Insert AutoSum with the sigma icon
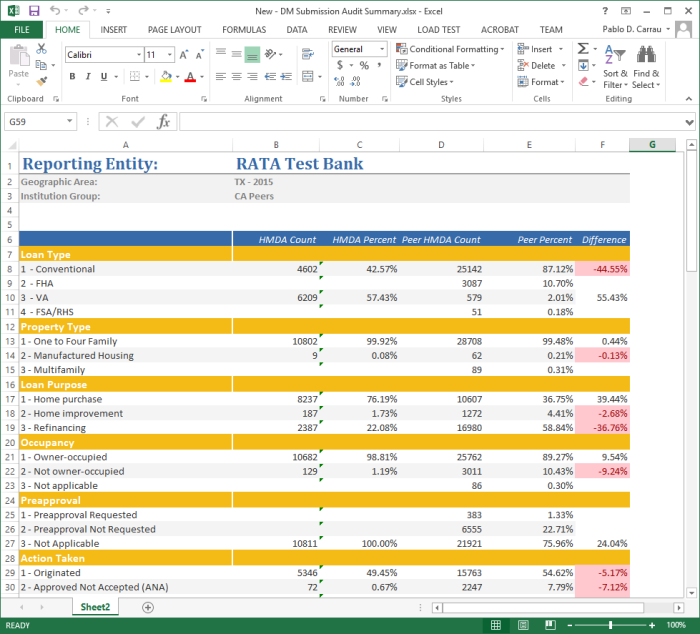Image resolution: width=700 pixels, height=634 pixels. [583, 49]
